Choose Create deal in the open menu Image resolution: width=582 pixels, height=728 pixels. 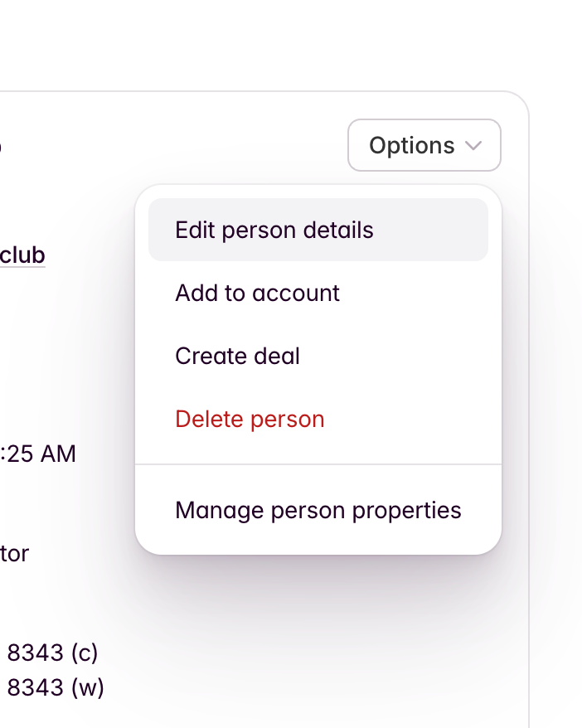tap(237, 356)
